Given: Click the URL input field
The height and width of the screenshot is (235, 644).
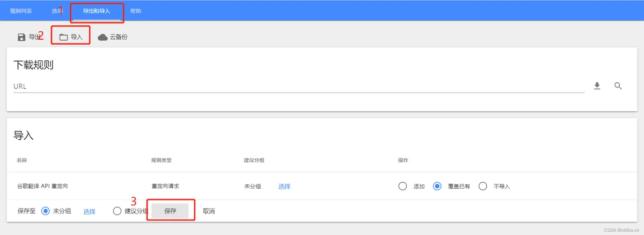Looking at the screenshot, I should pos(299,86).
